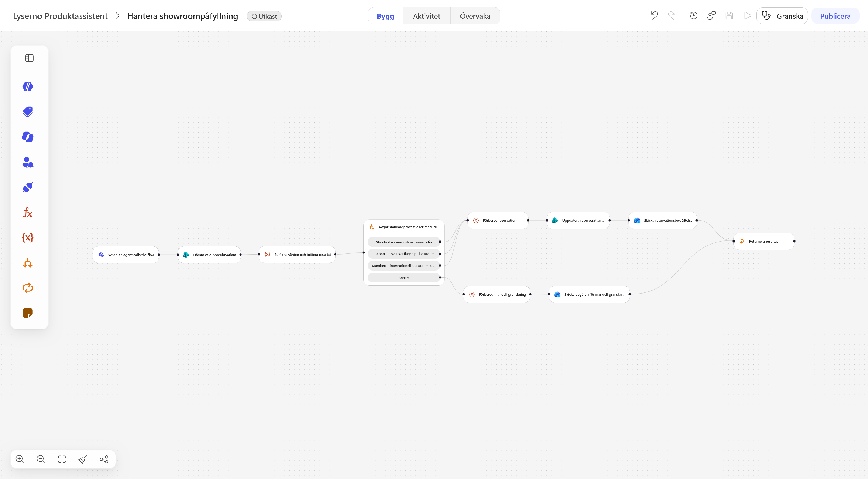Select the variable {x} tool in sidebar

pyautogui.click(x=28, y=238)
